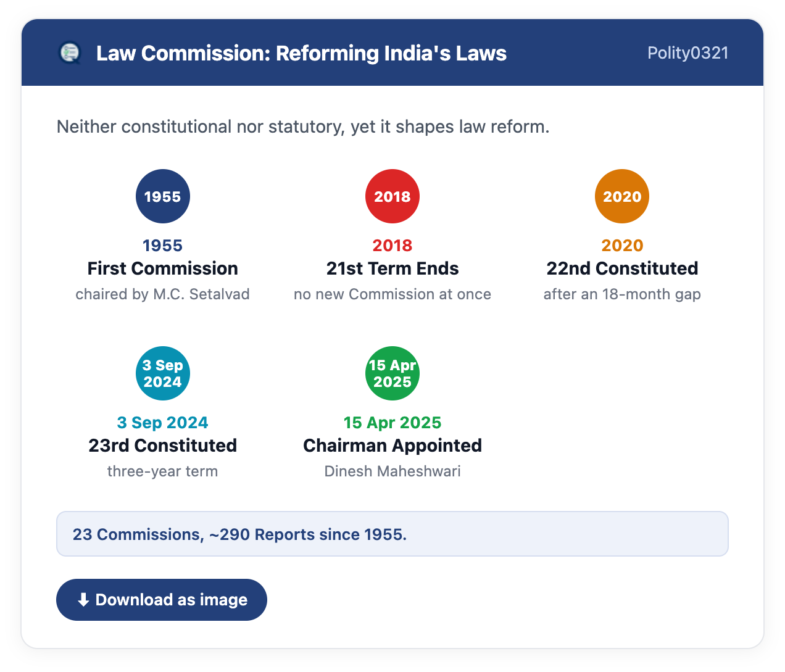Click the teal 3 Sep 2024 circle

click(x=163, y=373)
